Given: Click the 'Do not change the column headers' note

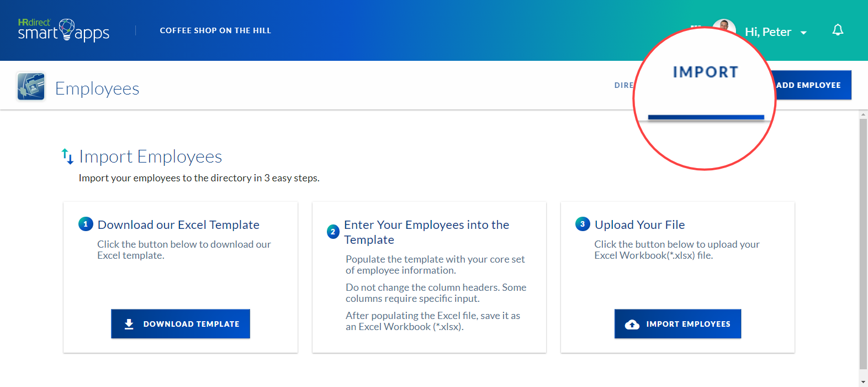Looking at the screenshot, I should 436,293.
